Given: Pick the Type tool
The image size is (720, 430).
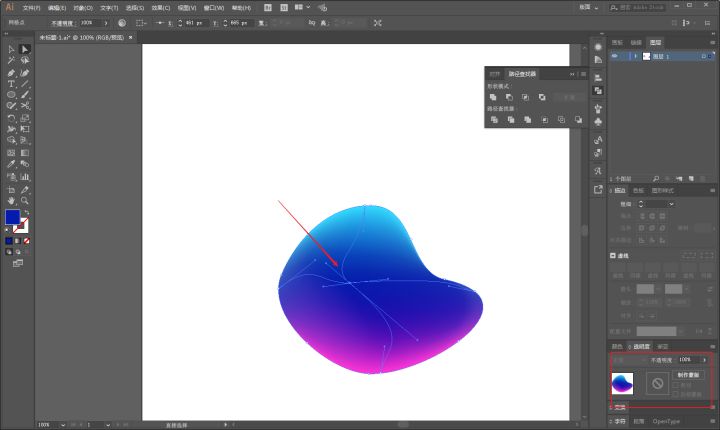Looking at the screenshot, I should point(11,84).
